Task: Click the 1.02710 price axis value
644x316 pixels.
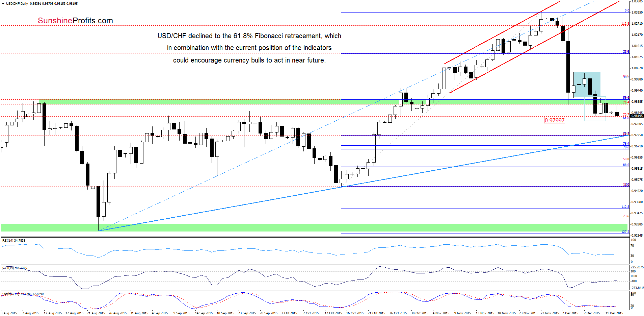Action: click(x=637, y=24)
